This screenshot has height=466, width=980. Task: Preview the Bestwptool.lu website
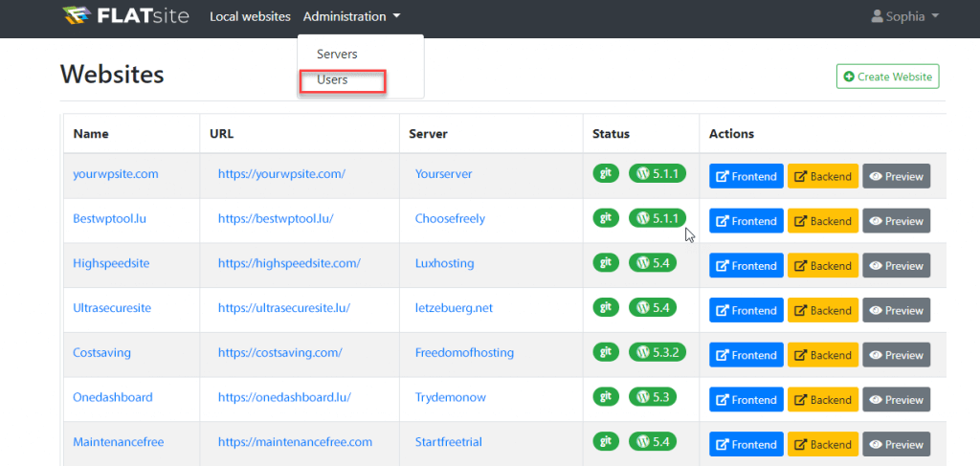click(896, 221)
